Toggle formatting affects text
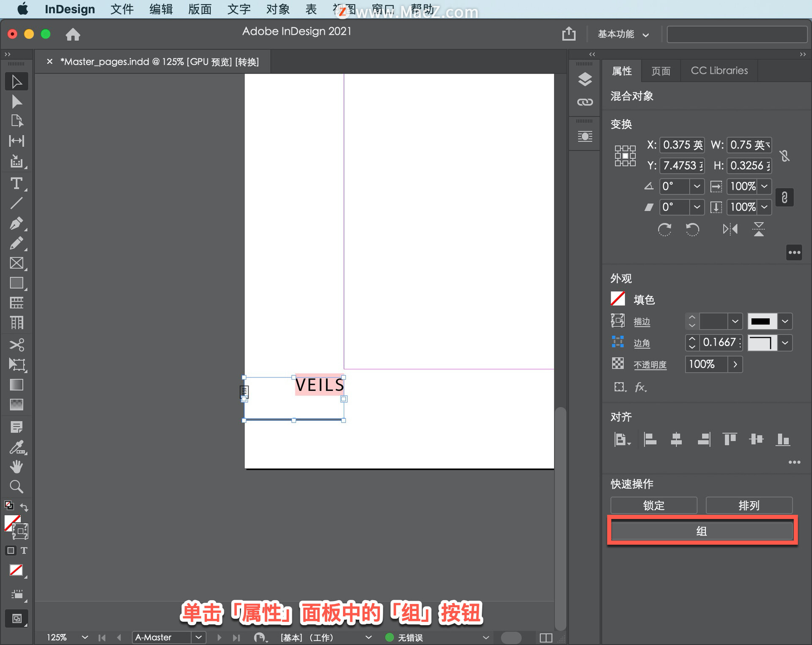 (x=24, y=550)
